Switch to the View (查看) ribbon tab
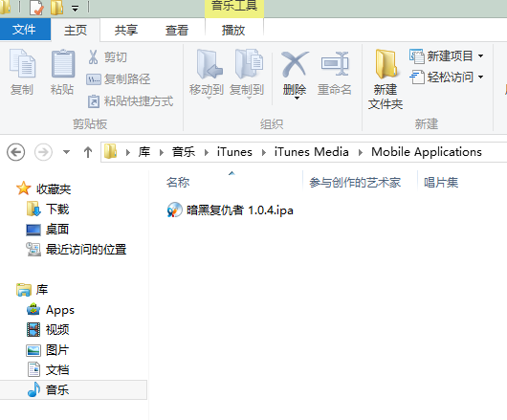This screenshot has width=507, height=420. [x=177, y=30]
